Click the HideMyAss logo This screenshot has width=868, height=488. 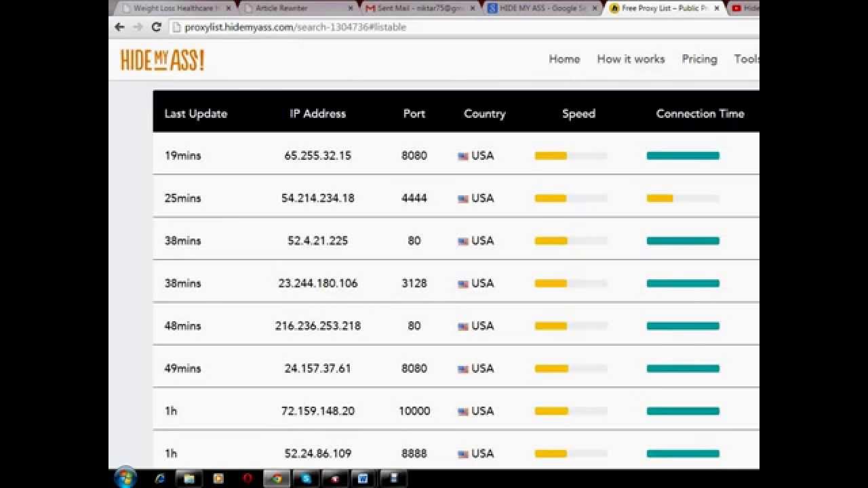[x=163, y=60]
